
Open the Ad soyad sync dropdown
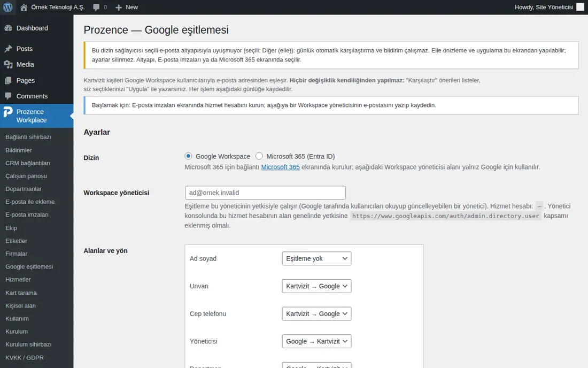pyautogui.click(x=316, y=258)
